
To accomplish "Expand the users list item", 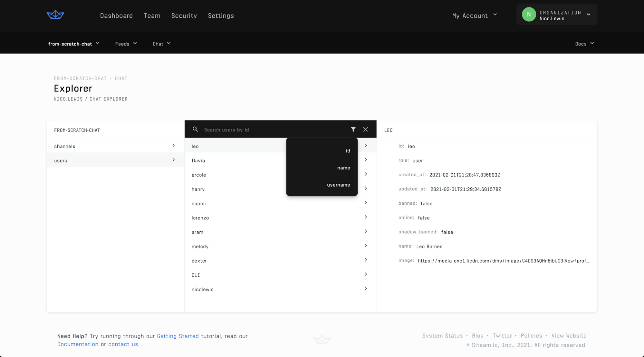I will (x=174, y=159).
